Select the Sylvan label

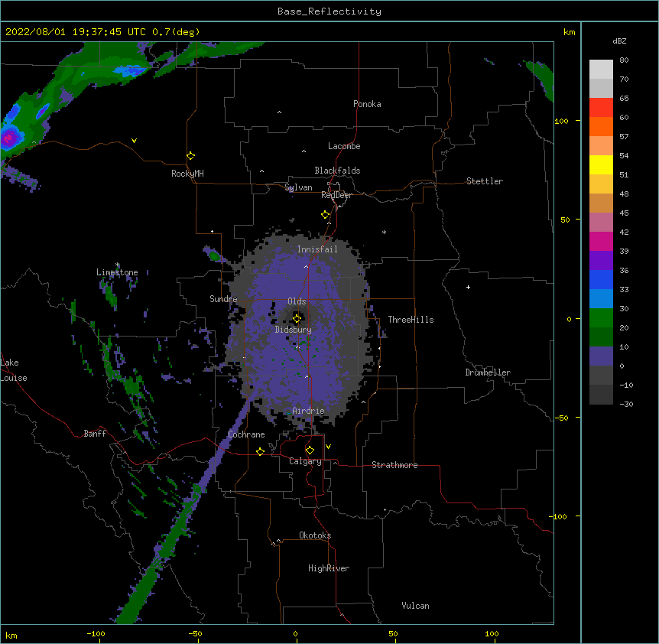coord(298,187)
